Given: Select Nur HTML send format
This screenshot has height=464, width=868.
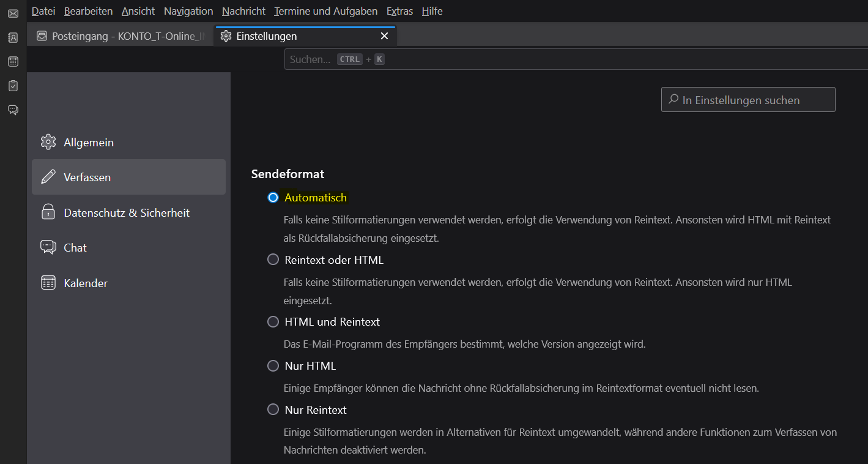Looking at the screenshot, I should 273,366.
